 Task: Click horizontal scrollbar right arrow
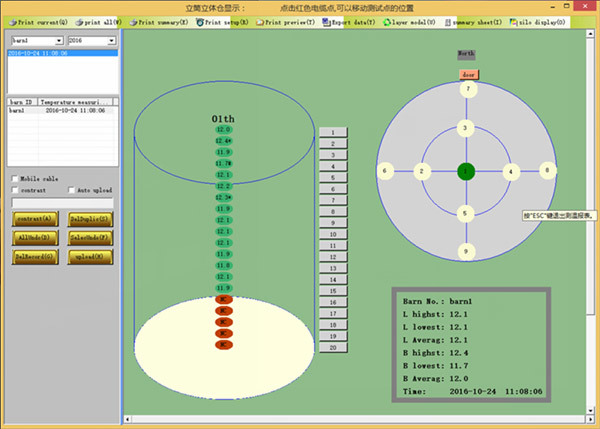click(590, 419)
